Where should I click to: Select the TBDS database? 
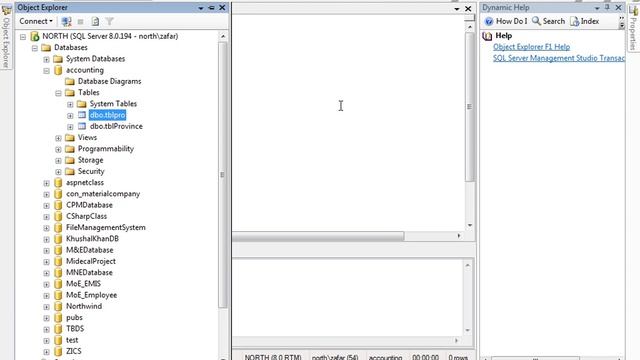click(75, 329)
